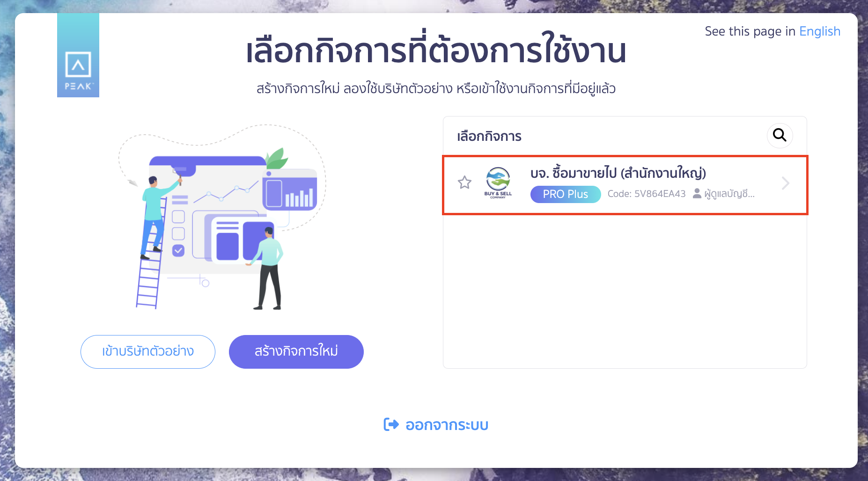868x481 pixels.
Task: Click the right arrow on the business row
Action: 786,183
